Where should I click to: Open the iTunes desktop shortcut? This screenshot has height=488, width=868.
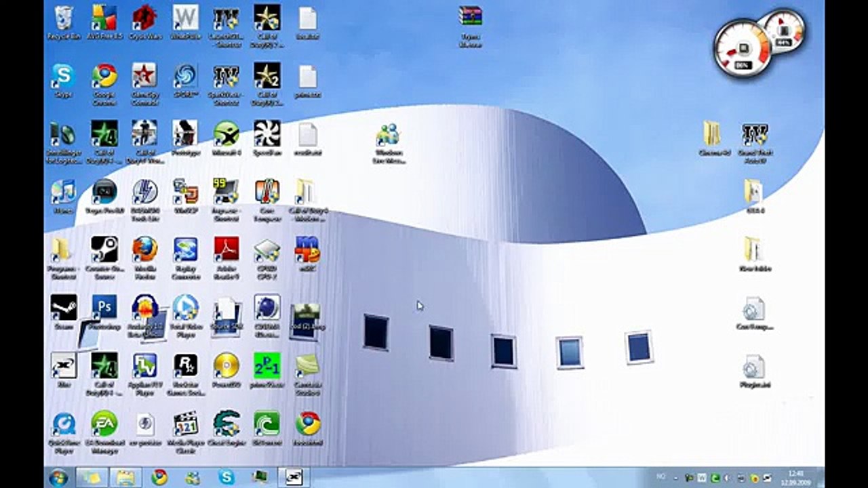tap(63, 197)
